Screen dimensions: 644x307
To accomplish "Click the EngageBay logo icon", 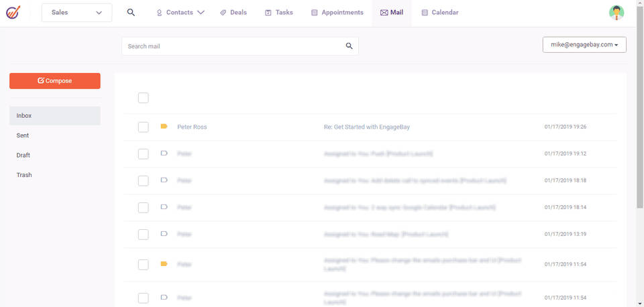I will (x=13, y=13).
